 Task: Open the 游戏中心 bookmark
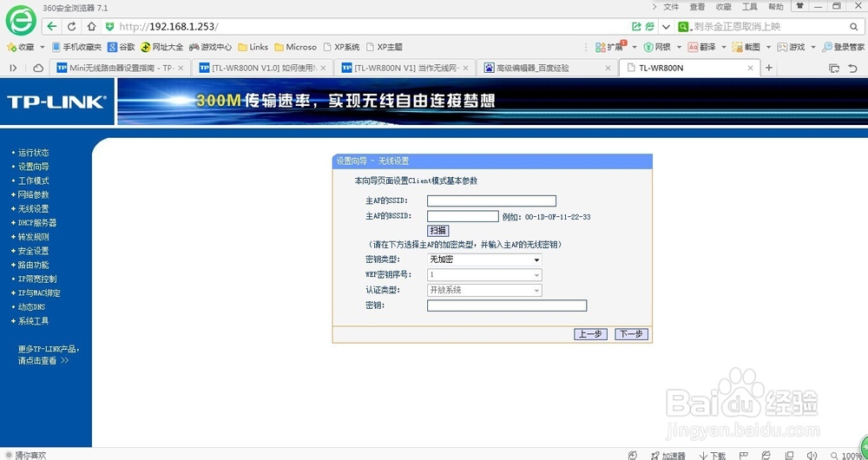210,47
